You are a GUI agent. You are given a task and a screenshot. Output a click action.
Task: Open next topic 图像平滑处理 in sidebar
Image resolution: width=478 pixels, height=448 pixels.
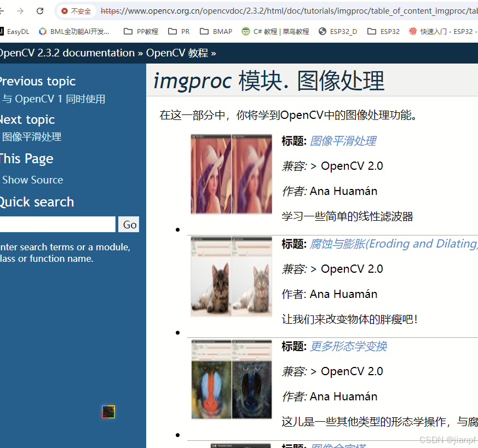pos(32,137)
